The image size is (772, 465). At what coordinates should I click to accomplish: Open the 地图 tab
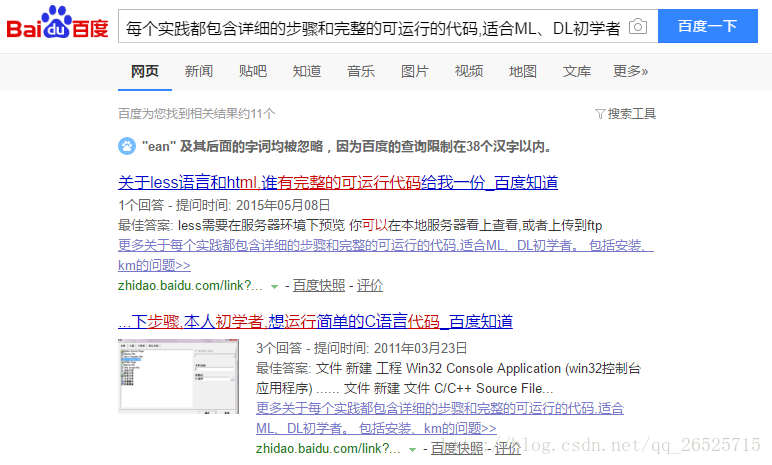[523, 71]
